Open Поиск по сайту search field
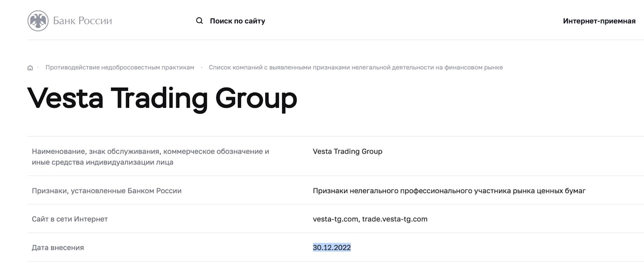The image size is (644, 265). point(237,21)
